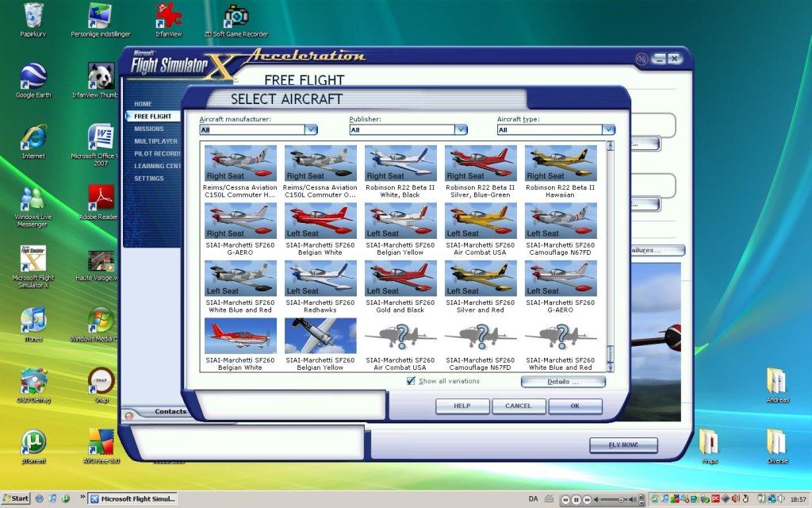Image resolution: width=812 pixels, height=508 pixels.
Task: Toggle the Show all variations checkbox
Action: click(x=411, y=381)
